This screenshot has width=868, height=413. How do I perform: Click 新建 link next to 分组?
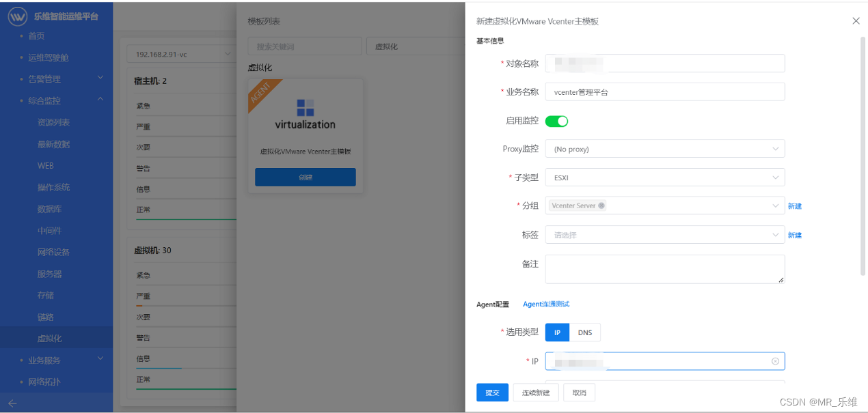click(795, 205)
